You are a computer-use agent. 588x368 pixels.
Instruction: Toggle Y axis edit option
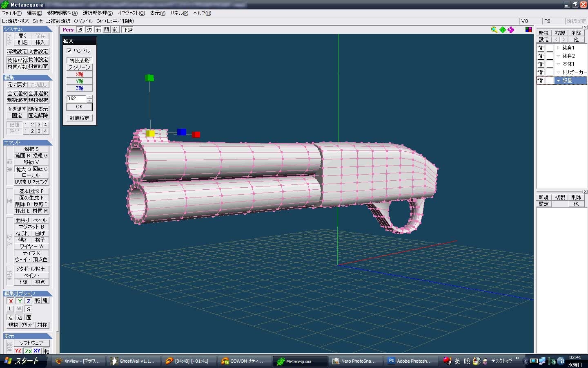(x=20, y=301)
